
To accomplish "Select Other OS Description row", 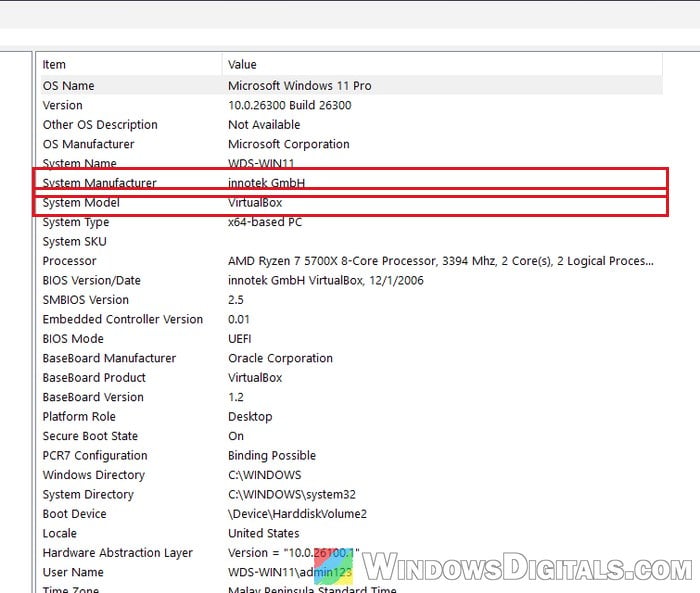I will (x=100, y=125).
